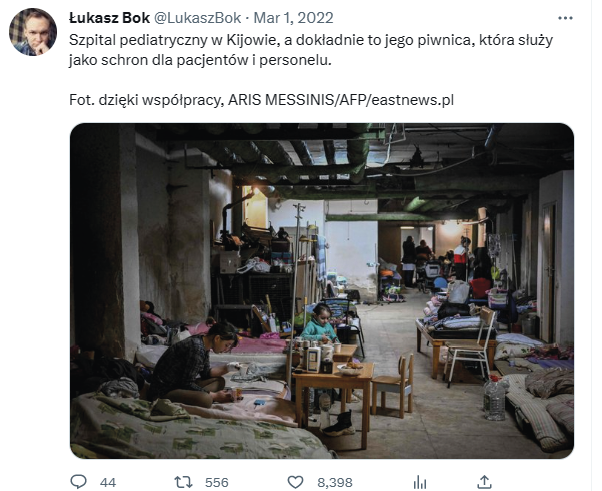Open the three-dot more options menu
This screenshot has width=602, height=491.
click(565, 18)
